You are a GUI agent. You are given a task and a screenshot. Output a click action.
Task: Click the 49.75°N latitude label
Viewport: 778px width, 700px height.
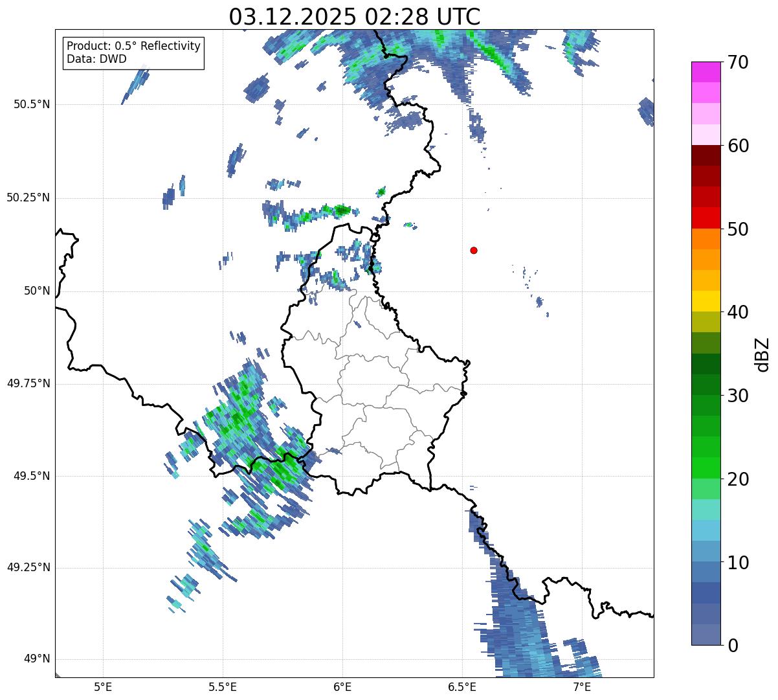point(28,383)
